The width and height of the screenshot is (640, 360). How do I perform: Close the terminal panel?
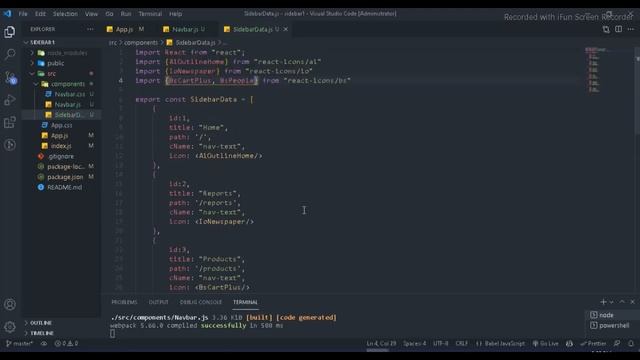[x=633, y=302]
